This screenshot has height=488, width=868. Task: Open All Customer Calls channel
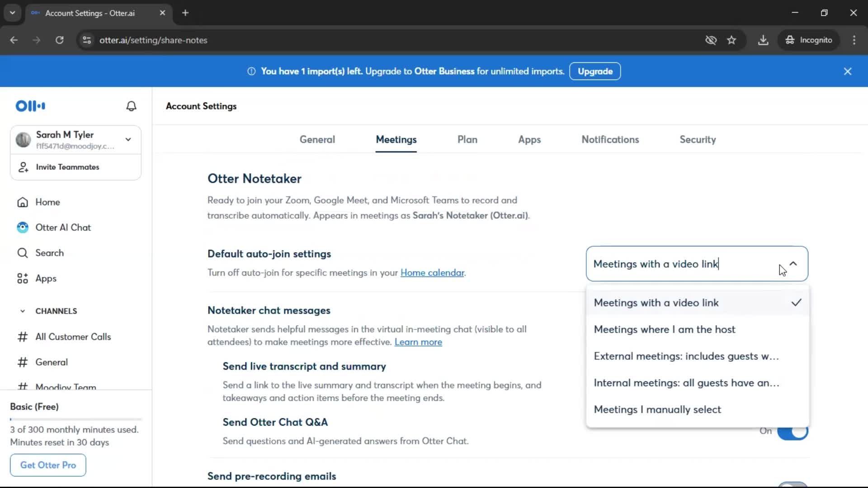pos(73,337)
